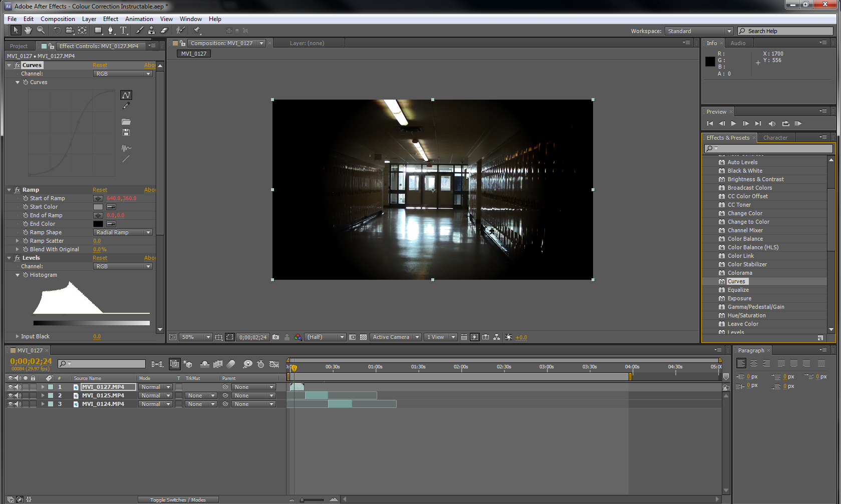Open End Color black swatch
This screenshot has width=841, height=504.
tap(98, 224)
